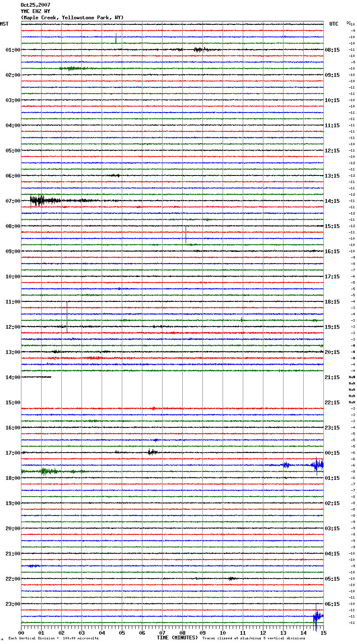Screen dimensions: 357x644
Task: Click the date label Oct25,2007
Action: click(35, 5)
